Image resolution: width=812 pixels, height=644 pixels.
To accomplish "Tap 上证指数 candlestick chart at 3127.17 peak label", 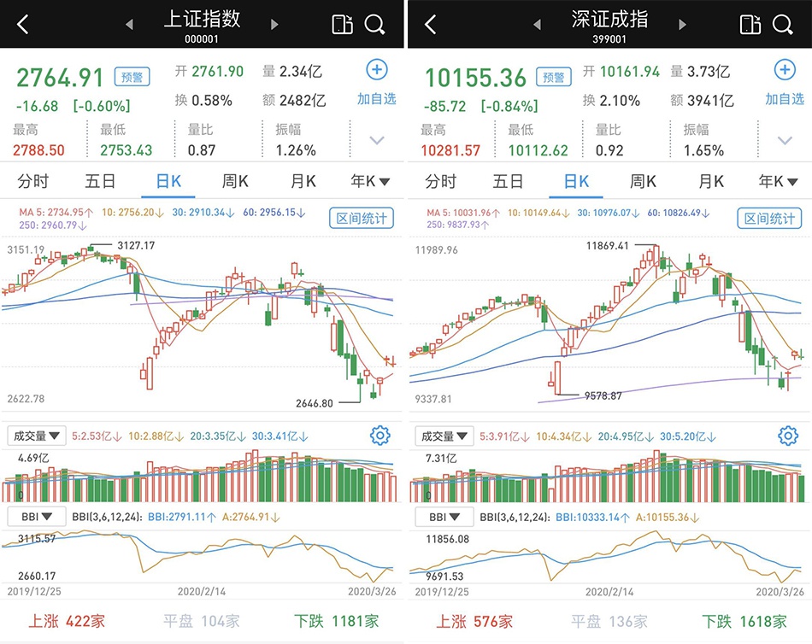I will [136, 245].
